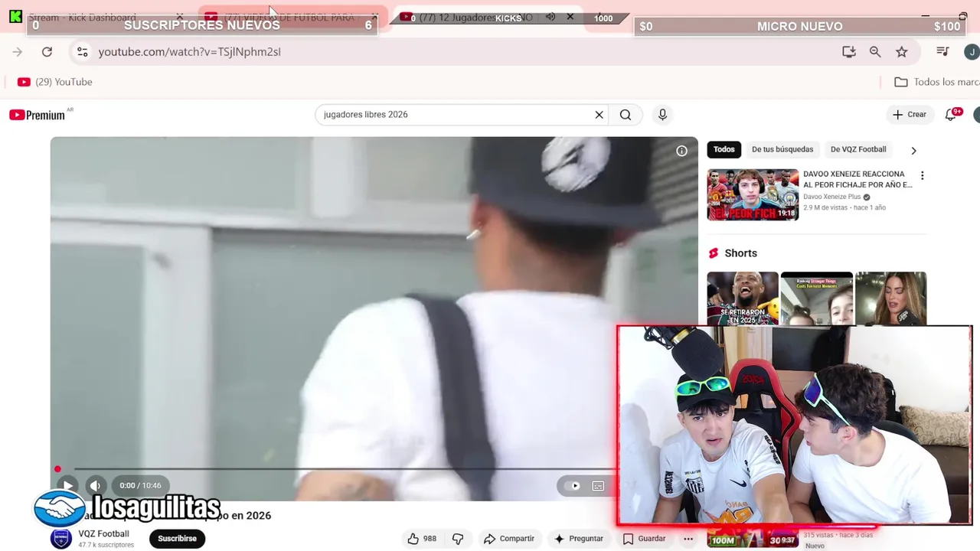Open more actions three-dot menu below video

point(688,539)
